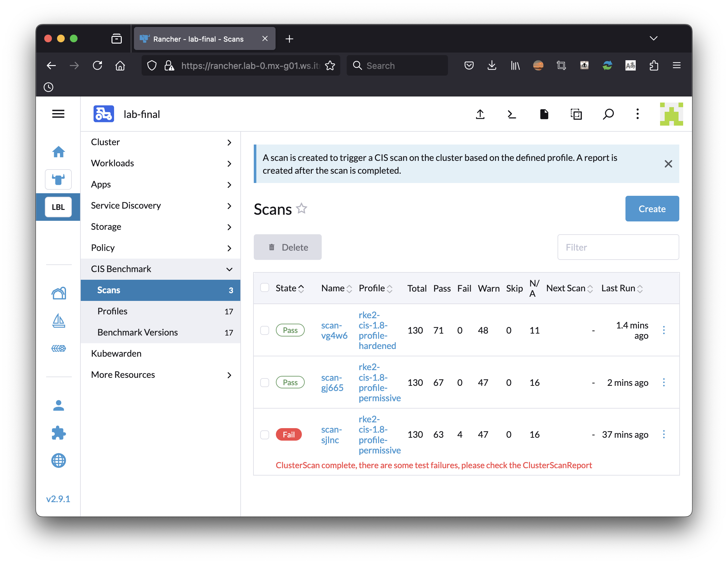The width and height of the screenshot is (728, 564).
Task: Sort table by Last Run column
Action: [622, 288]
